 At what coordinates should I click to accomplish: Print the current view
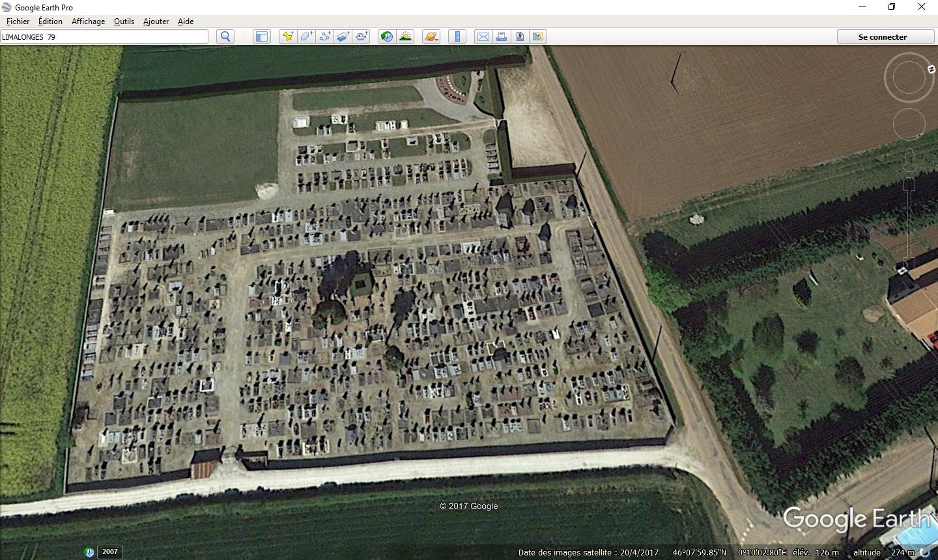(502, 36)
